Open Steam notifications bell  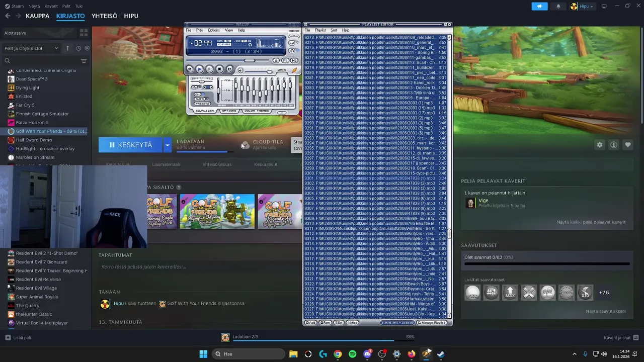click(x=558, y=7)
